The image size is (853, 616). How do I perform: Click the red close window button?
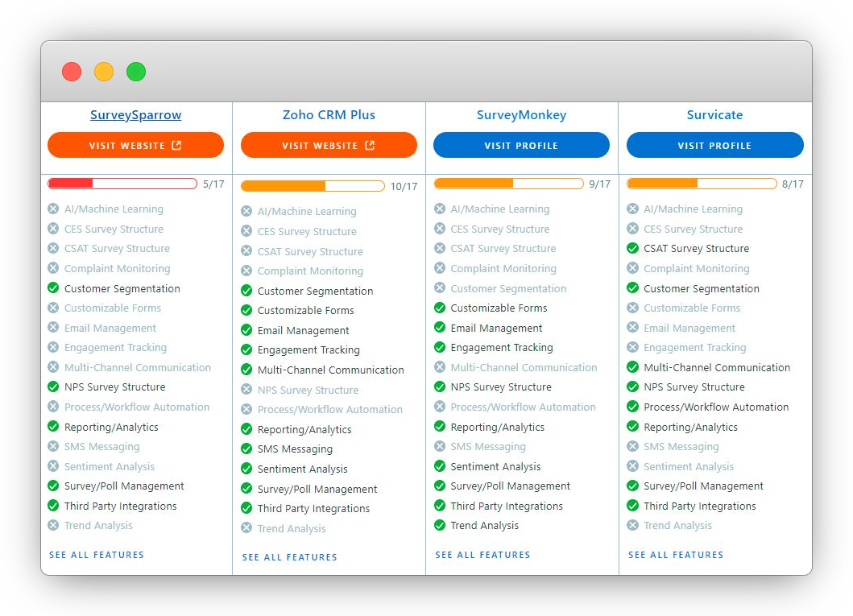pyautogui.click(x=72, y=72)
